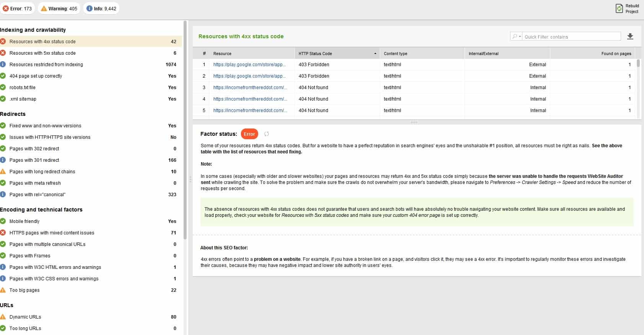This screenshot has width=644, height=335.
Task: Click the download export icon
Action: 630,36
